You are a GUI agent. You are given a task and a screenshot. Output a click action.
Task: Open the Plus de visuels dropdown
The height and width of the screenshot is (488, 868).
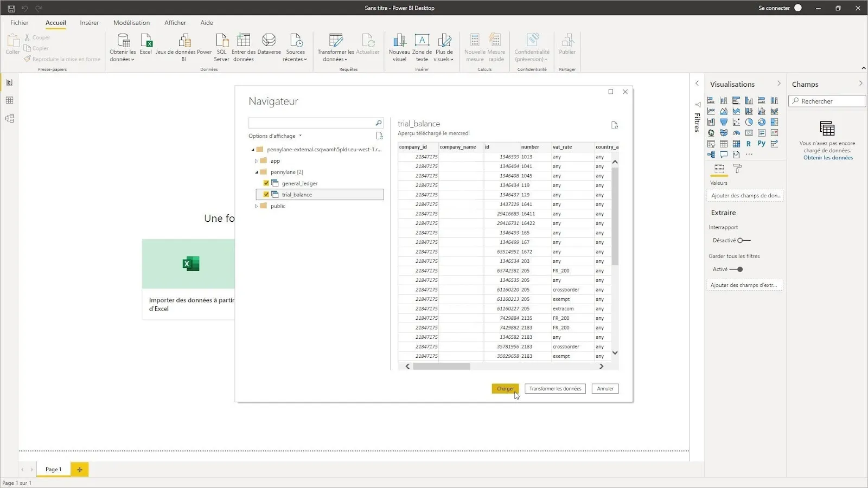coord(444,47)
